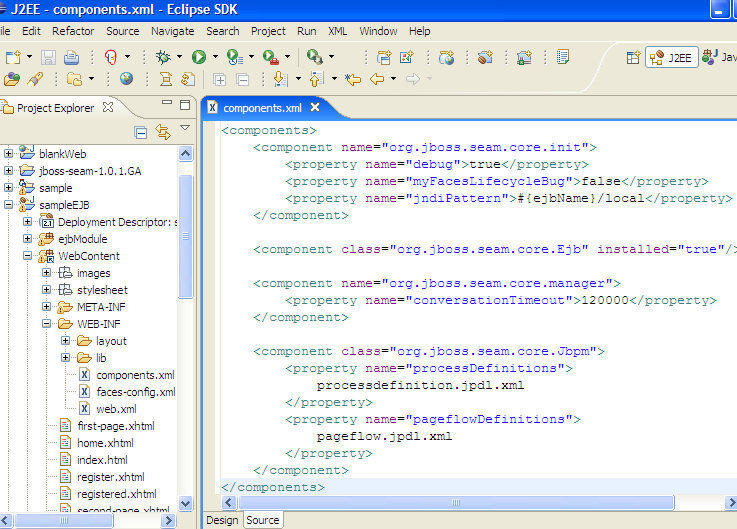
Task: Click Project Explorer vertical scroll up arrow
Action: 186,153
